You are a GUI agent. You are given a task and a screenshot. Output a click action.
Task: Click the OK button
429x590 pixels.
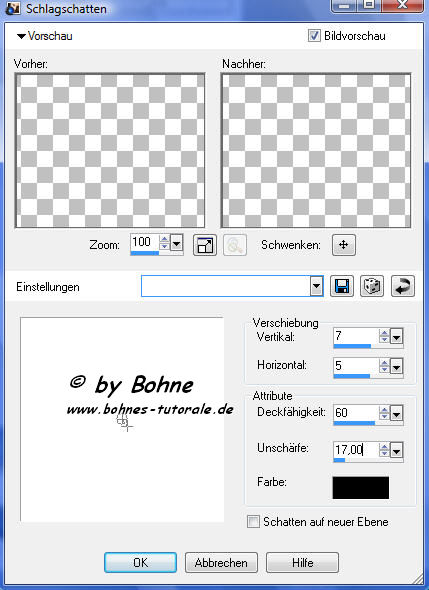click(140, 563)
